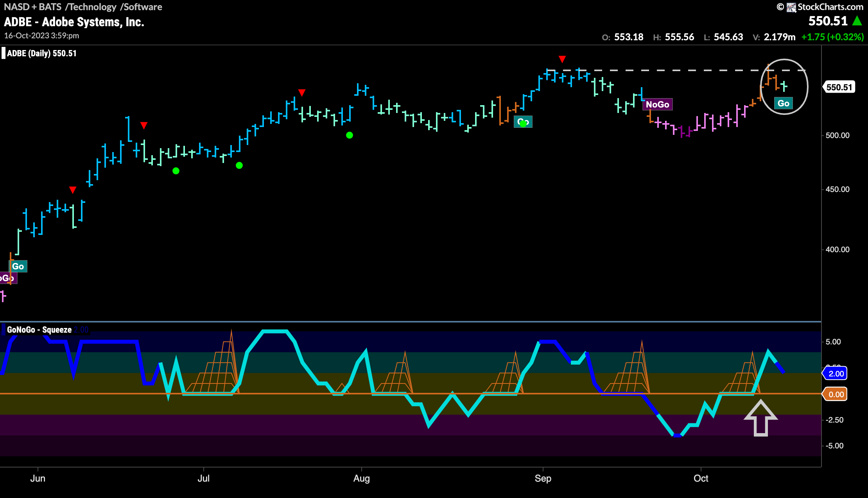The image size is (868, 498).
Task: Click the 500.00 price axis label
Action: coord(837,136)
